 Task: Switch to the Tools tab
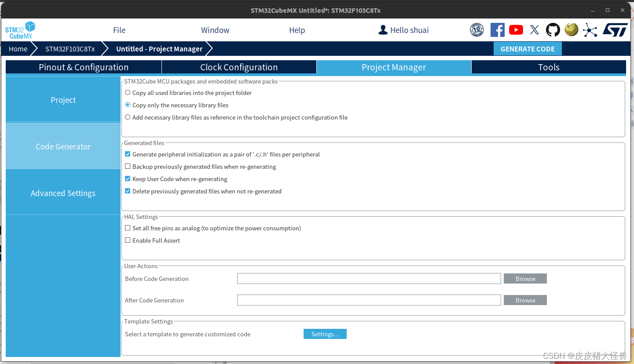click(x=549, y=67)
